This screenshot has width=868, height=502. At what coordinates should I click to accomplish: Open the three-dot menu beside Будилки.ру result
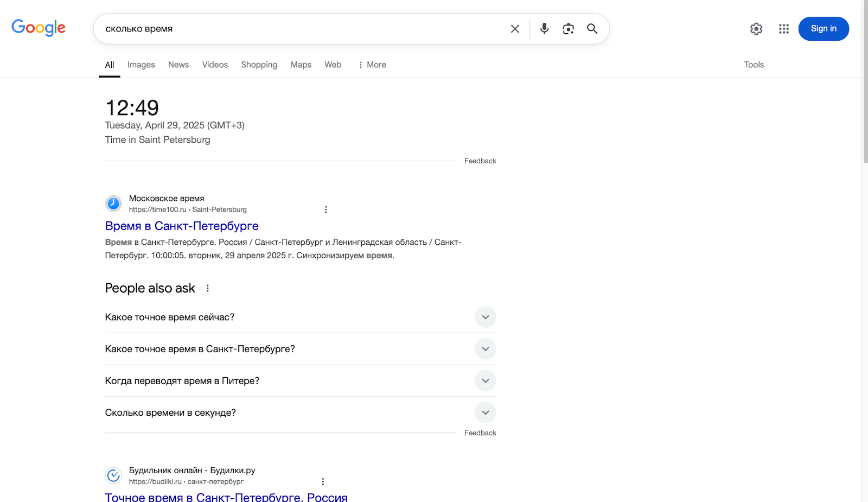pos(323,481)
